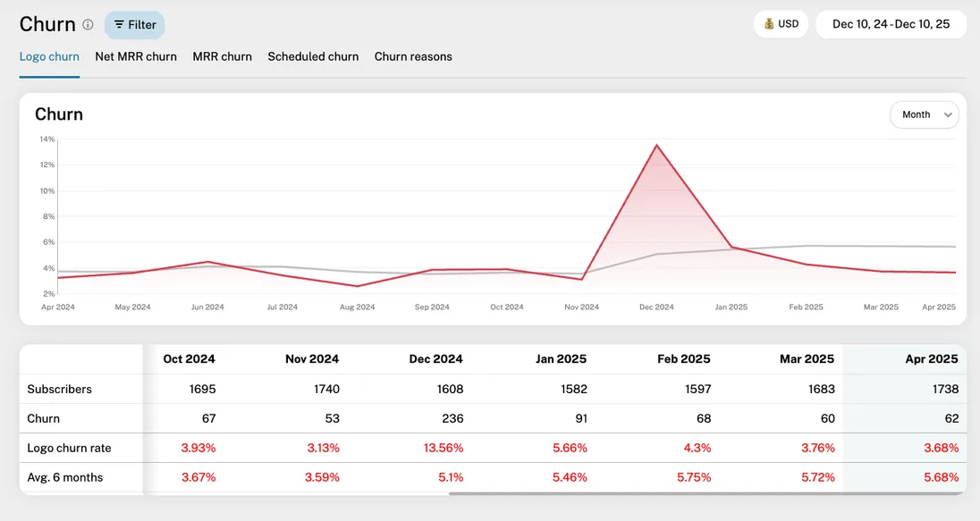Open the Churn reasons tab
This screenshot has height=521, width=980.
coord(413,55)
